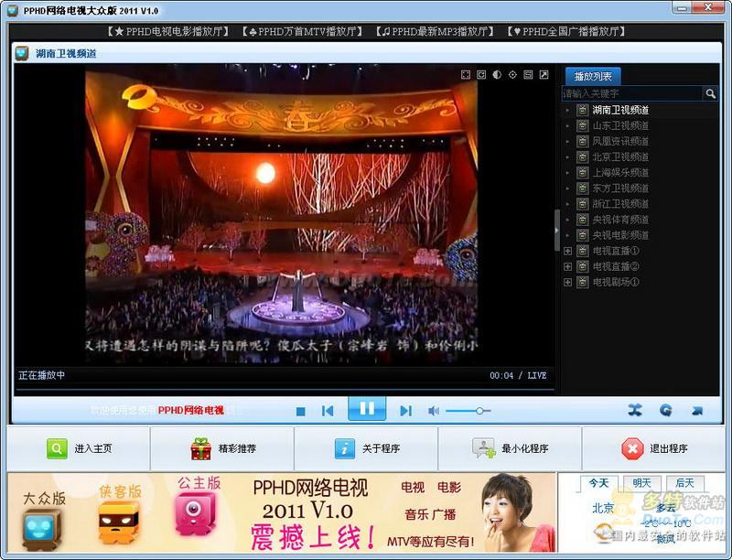Open PPHD电视电影播放厅 from top menu

pos(167,32)
